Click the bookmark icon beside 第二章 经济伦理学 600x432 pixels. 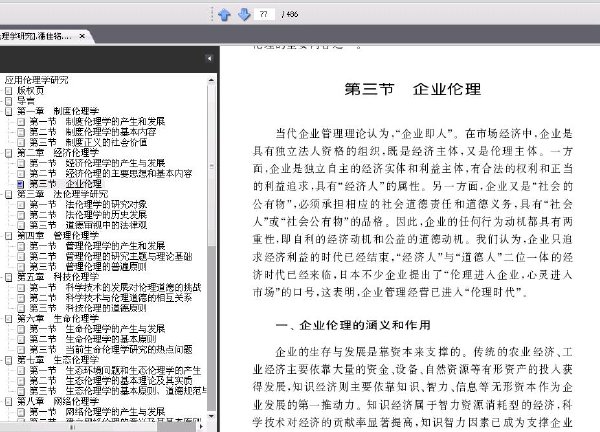(8, 153)
